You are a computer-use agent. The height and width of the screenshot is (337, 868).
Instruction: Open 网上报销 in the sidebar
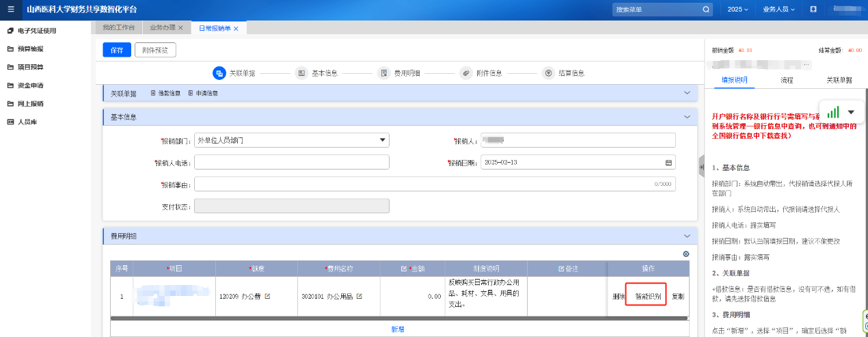(x=30, y=104)
